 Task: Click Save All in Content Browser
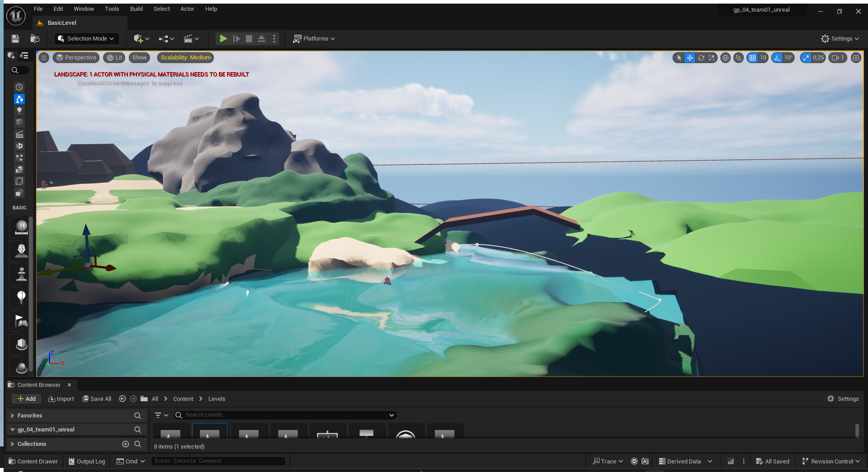(97, 399)
